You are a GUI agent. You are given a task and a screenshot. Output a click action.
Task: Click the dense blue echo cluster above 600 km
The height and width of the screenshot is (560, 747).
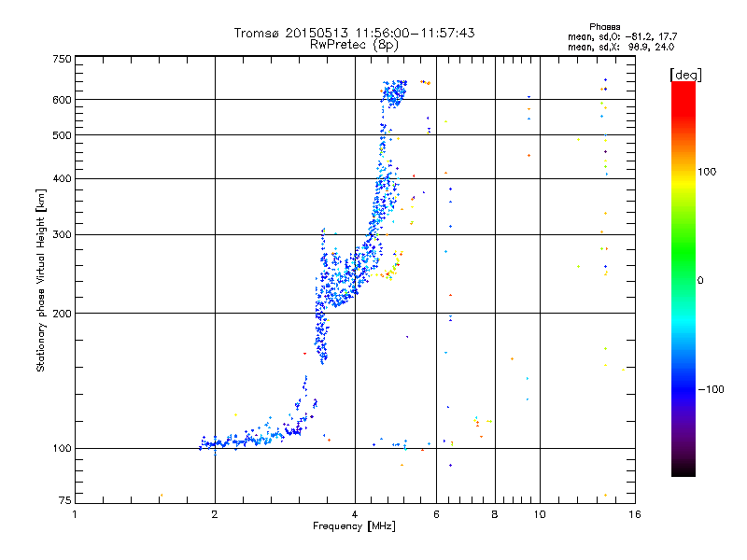pos(394,93)
